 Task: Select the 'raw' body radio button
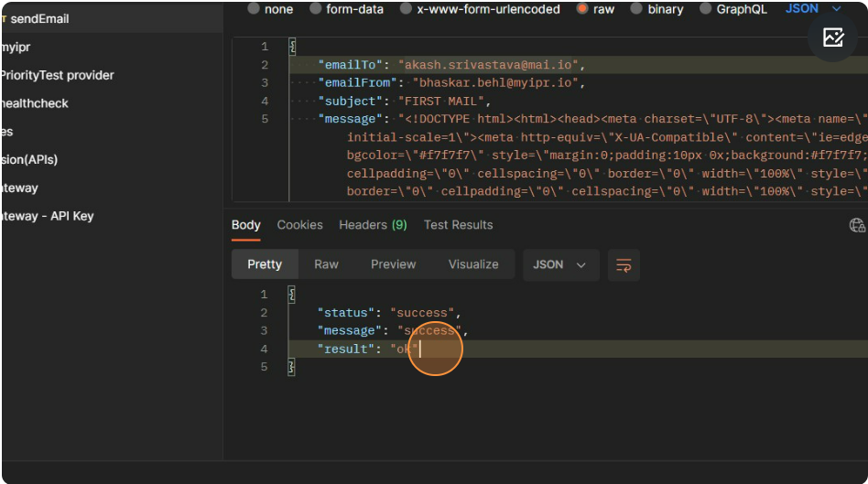[x=582, y=9]
